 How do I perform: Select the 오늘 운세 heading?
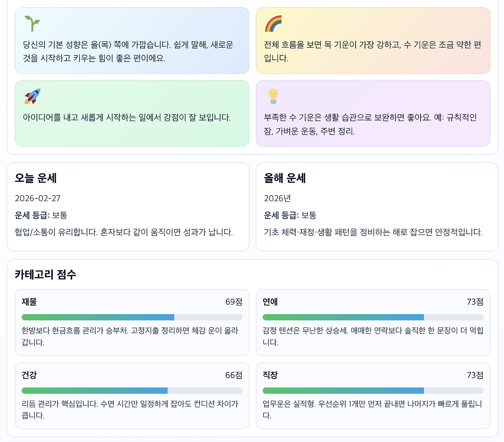point(36,178)
